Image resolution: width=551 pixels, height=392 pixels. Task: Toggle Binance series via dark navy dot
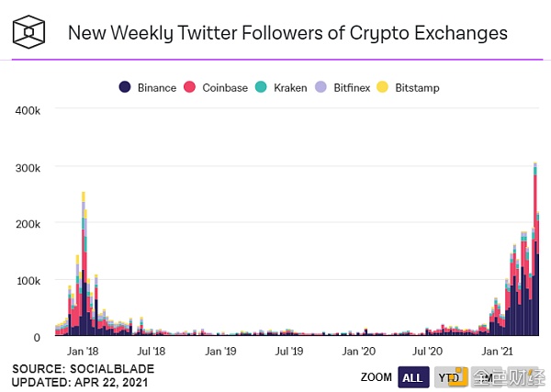[x=125, y=87]
